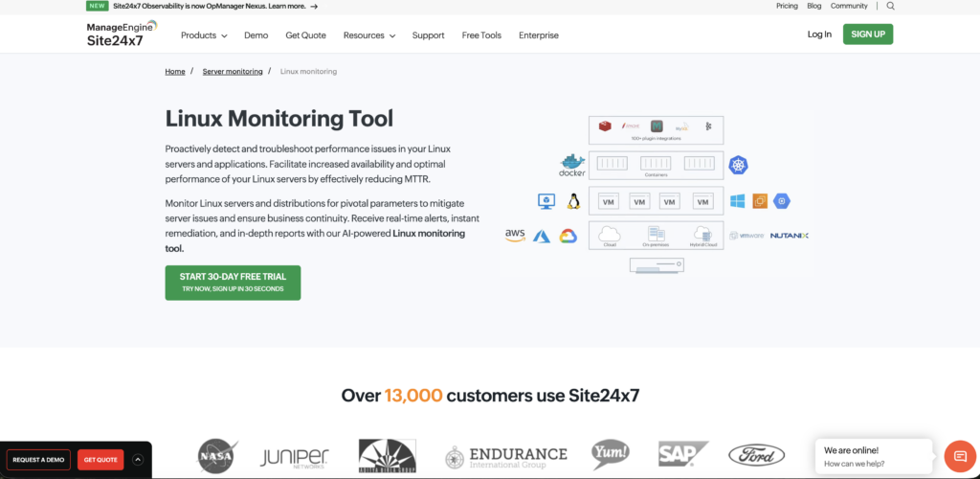Click the Yum! logo
The width and height of the screenshot is (980, 479).
coord(611,455)
